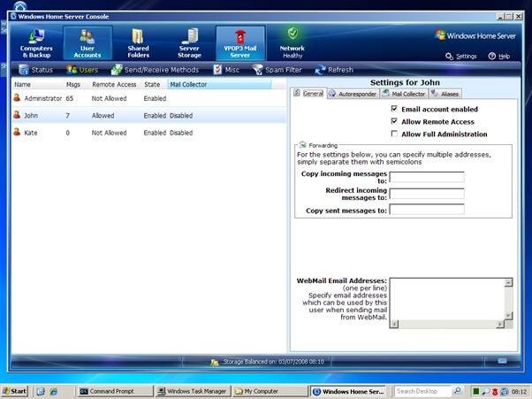Screen dimensions: 532x399
Task: Open the Shared Folders section
Action: pyautogui.click(x=139, y=43)
